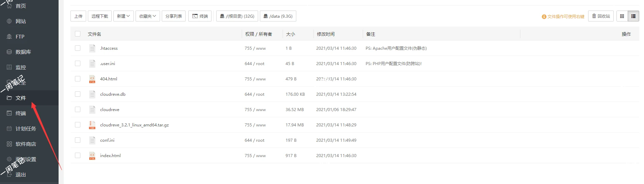Image resolution: width=644 pixels, height=184 pixels.
Task: Jump to the /data (9.3G) disk
Action: (x=278, y=16)
